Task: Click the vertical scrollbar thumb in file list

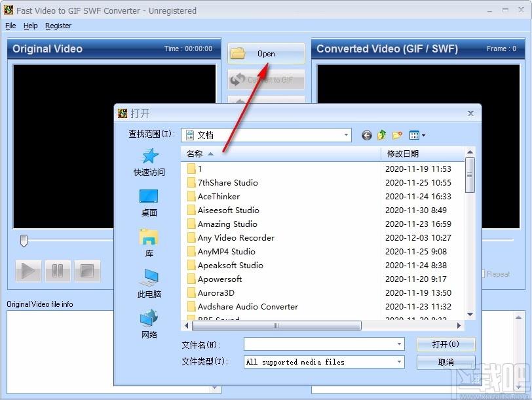Action: pos(470,175)
